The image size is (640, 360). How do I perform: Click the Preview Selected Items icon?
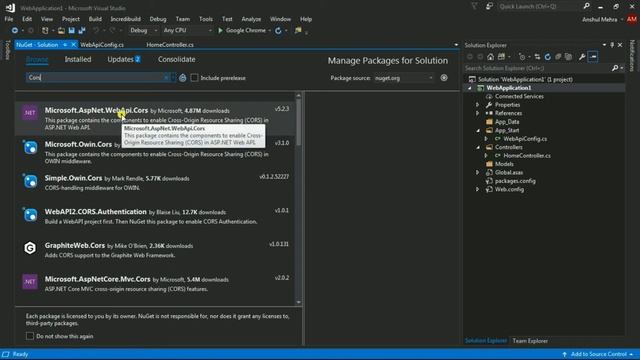click(x=593, y=57)
